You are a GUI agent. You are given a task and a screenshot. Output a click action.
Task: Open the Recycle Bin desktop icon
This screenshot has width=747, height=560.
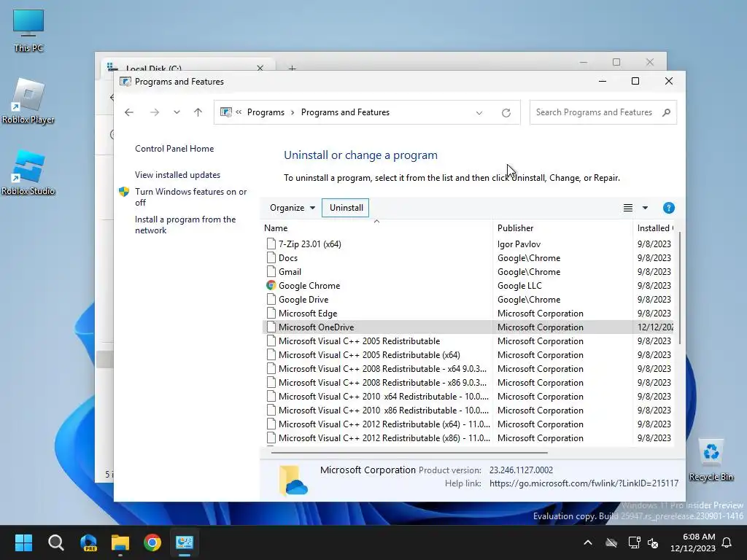point(711,459)
